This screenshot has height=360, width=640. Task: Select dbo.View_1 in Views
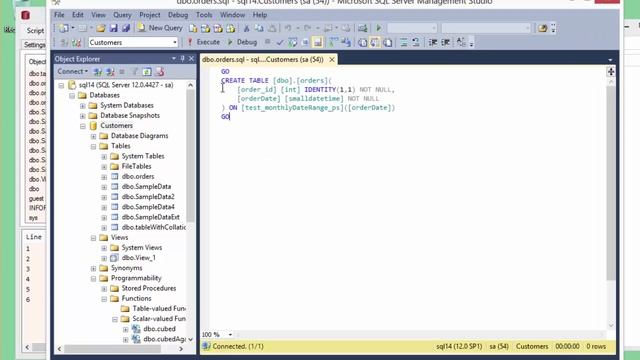click(139, 258)
